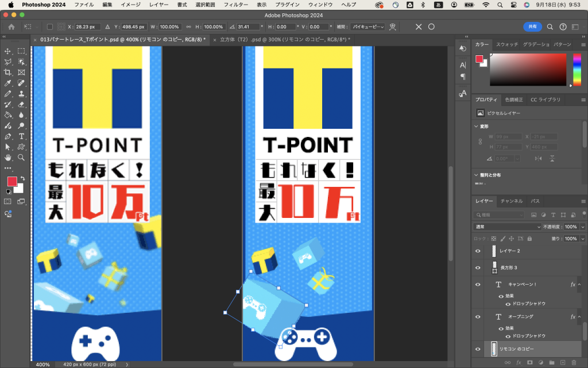Switch to the チャンネル tab
Viewport: 588px width, 368px height.
click(x=511, y=201)
